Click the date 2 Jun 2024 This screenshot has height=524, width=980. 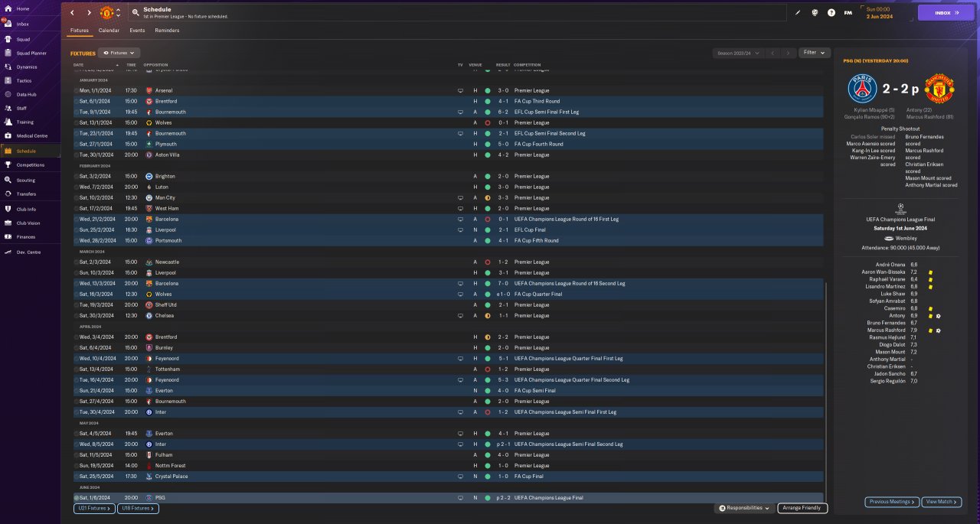(x=879, y=16)
